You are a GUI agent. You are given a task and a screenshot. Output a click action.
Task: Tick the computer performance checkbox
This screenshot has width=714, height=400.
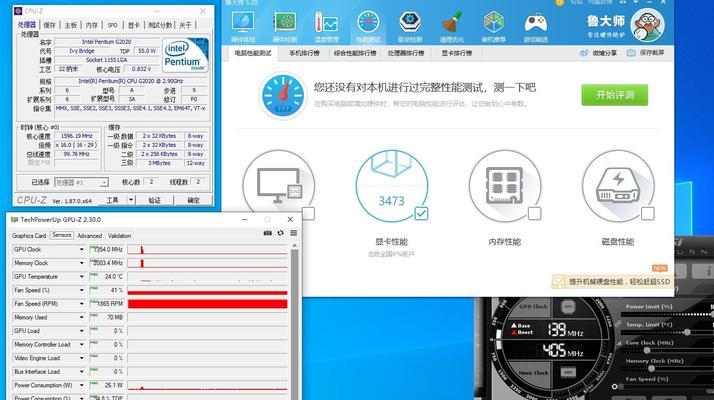308,213
